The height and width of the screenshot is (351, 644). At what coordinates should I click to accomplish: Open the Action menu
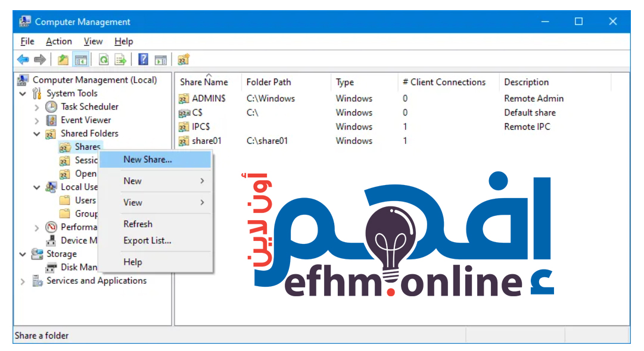tap(59, 42)
